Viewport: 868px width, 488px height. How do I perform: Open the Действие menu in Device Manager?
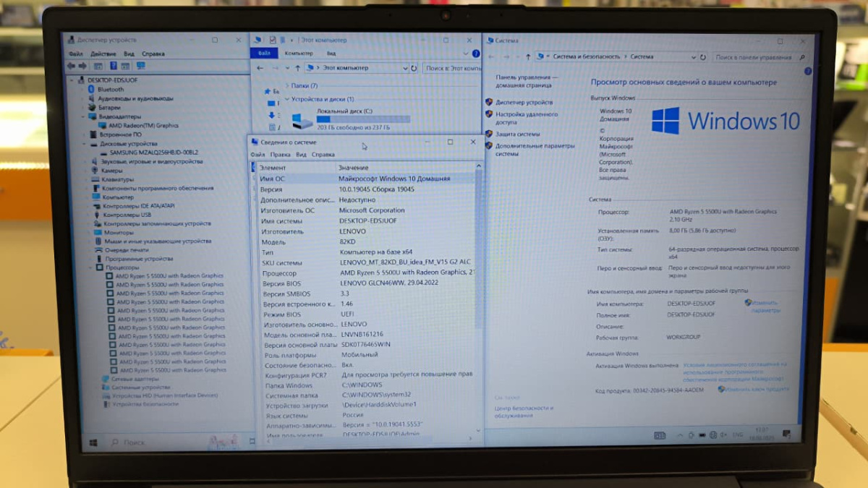[x=103, y=53]
